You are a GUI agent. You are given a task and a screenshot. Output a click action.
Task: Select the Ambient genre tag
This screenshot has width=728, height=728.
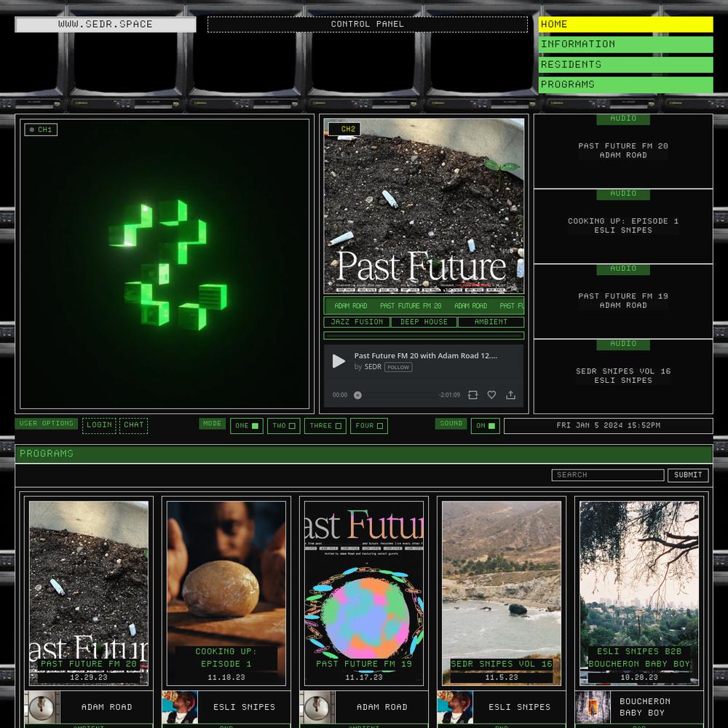click(x=491, y=322)
